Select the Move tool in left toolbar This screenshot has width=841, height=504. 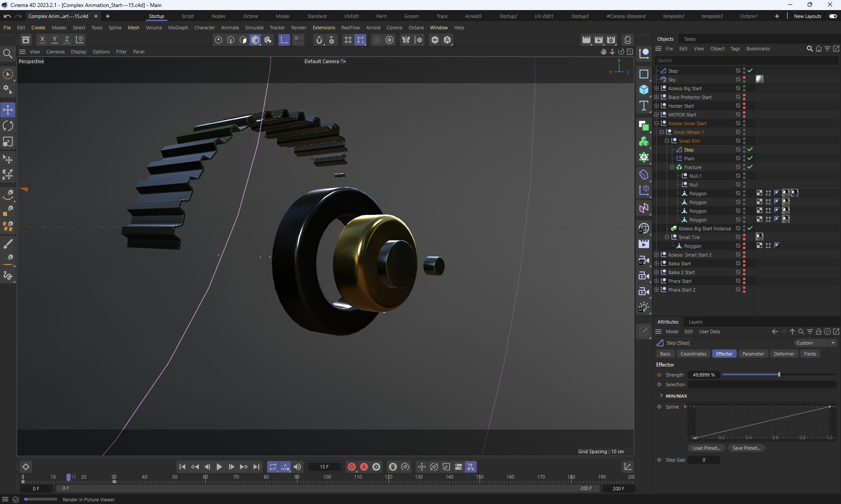[x=8, y=110]
